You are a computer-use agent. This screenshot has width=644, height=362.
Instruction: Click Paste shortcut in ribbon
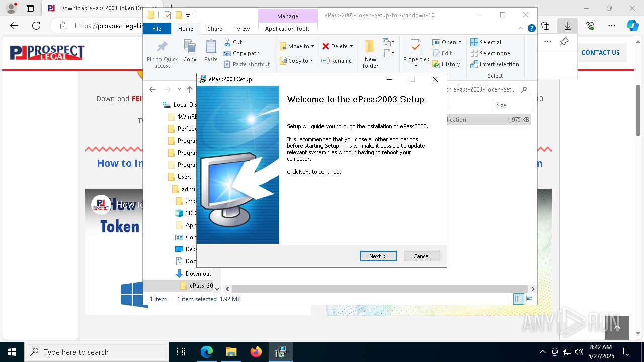247,64
